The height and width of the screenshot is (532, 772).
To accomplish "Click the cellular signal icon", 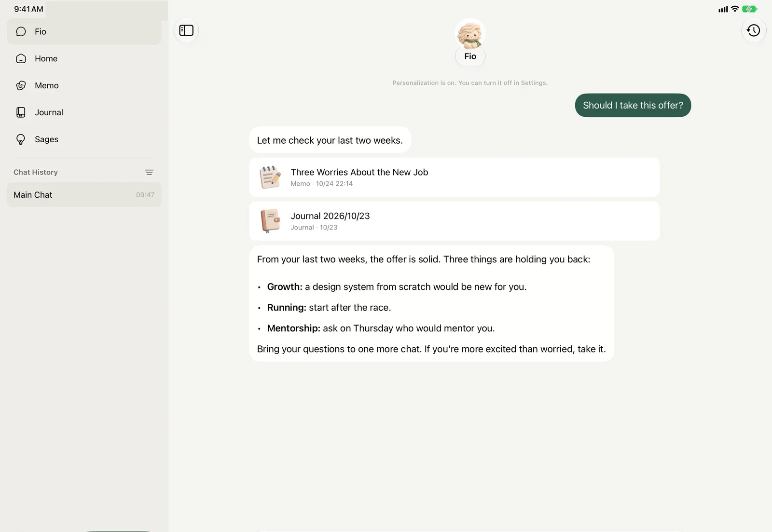I will pos(723,9).
